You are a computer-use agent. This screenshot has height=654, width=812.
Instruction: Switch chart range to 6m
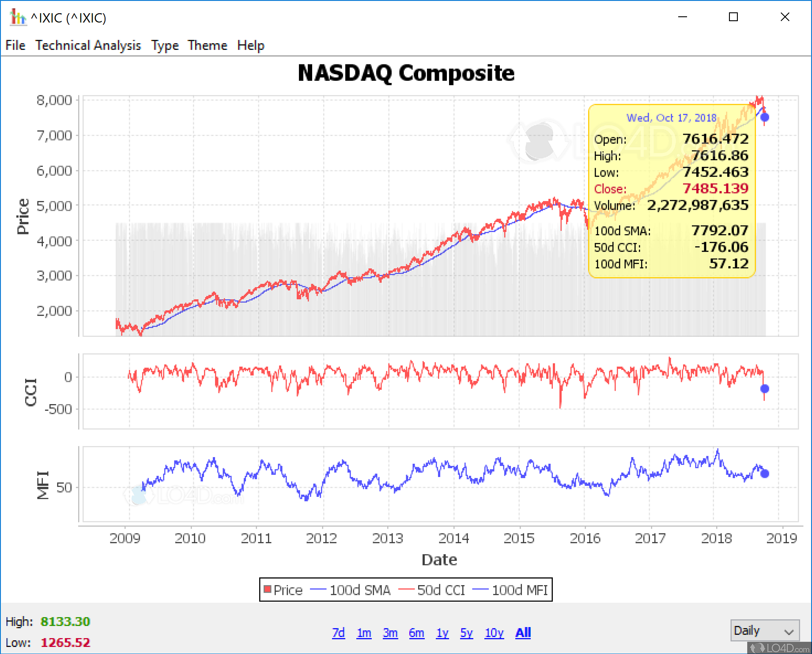coord(416,633)
